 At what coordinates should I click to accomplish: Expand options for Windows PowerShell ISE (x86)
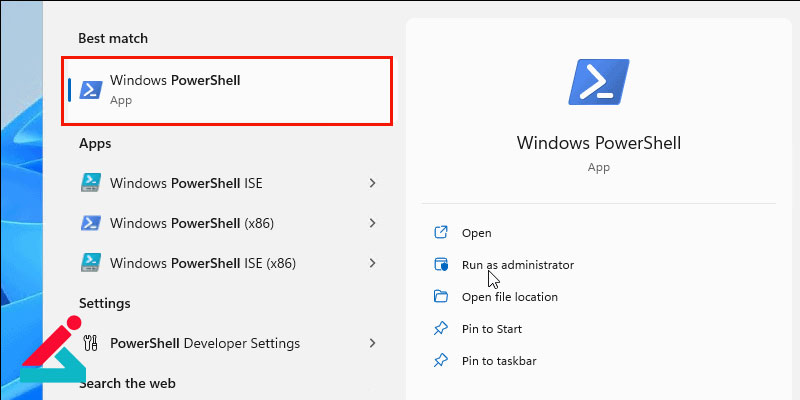pyautogui.click(x=372, y=263)
